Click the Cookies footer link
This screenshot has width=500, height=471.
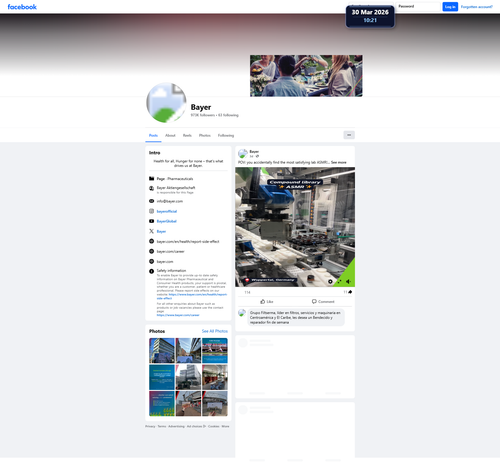(214, 426)
